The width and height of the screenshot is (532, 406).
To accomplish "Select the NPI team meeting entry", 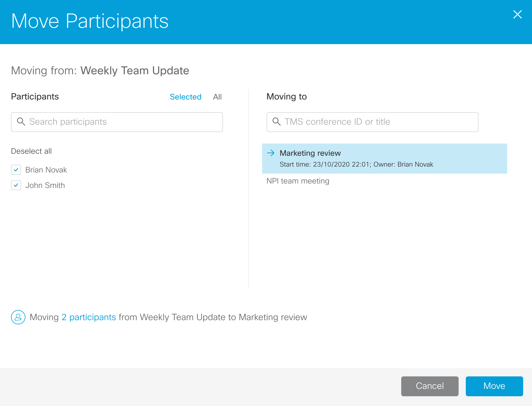I will tap(298, 181).
